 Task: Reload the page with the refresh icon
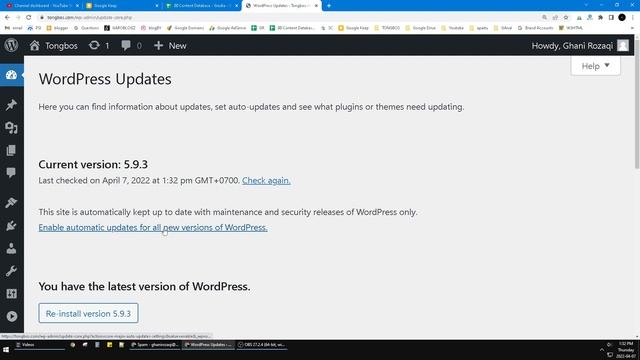click(x=29, y=18)
